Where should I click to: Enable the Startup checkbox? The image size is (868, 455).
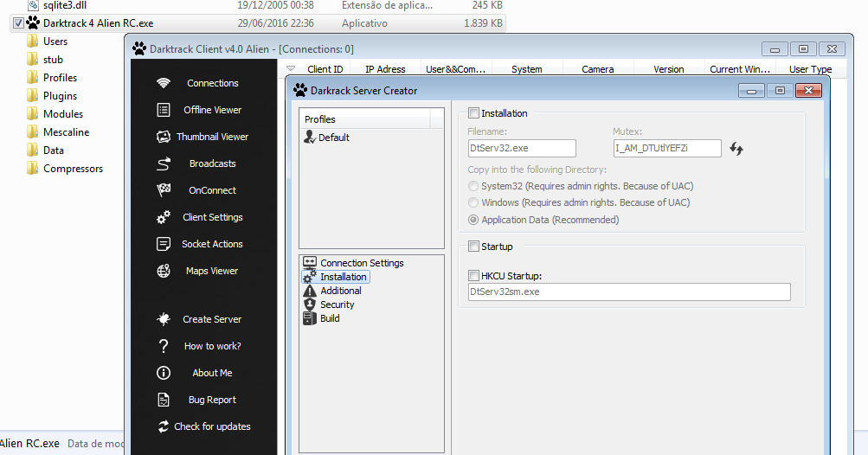pyautogui.click(x=474, y=247)
